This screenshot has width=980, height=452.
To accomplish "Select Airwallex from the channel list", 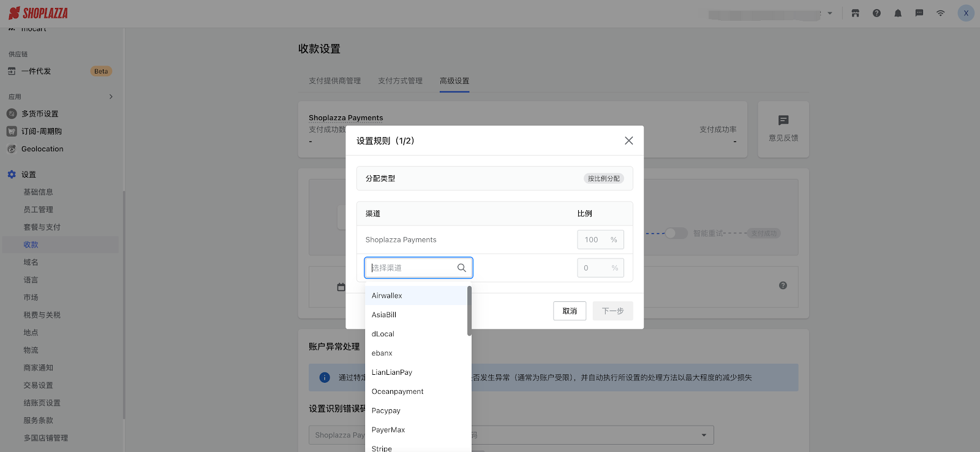I will (417, 295).
